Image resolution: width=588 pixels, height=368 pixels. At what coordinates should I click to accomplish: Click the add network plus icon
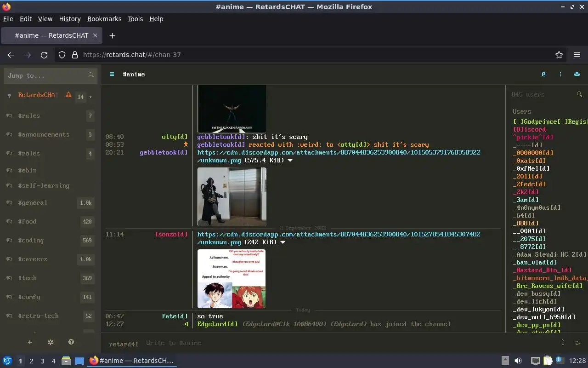pyautogui.click(x=30, y=342)
